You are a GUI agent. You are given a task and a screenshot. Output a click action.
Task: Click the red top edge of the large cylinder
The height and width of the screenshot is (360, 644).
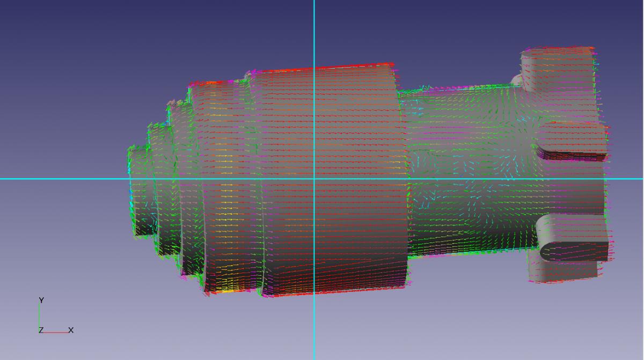point(322,68)
